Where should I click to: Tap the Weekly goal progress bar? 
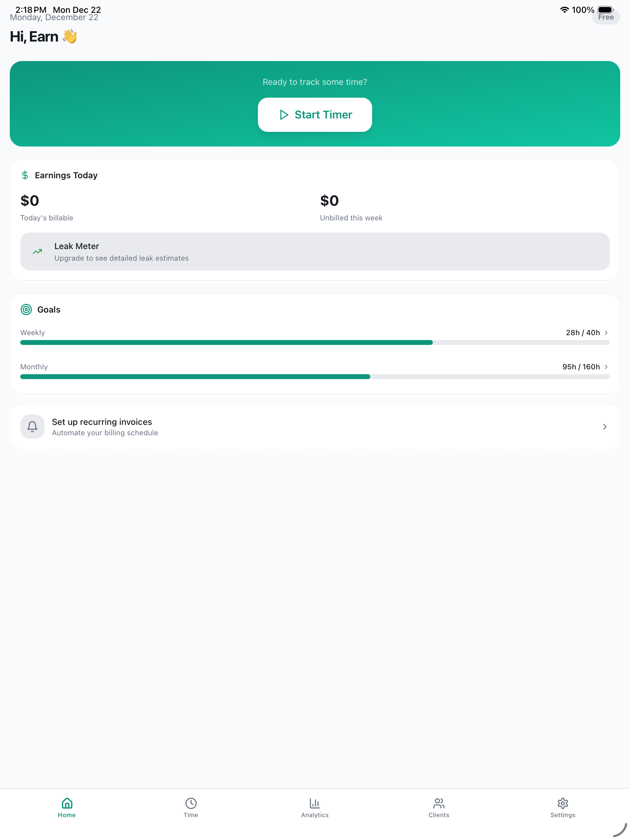point(314,342)
